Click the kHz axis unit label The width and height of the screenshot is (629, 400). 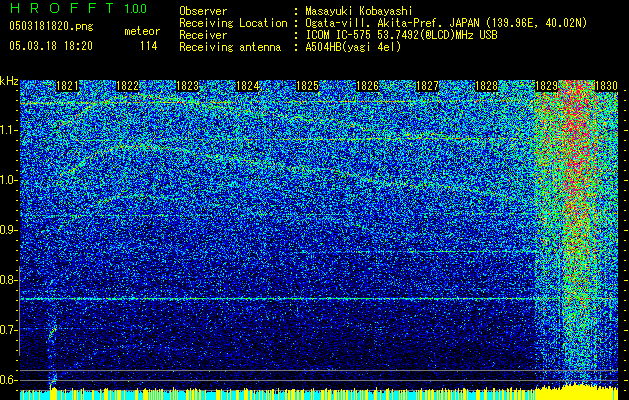(x=9, y=81)
